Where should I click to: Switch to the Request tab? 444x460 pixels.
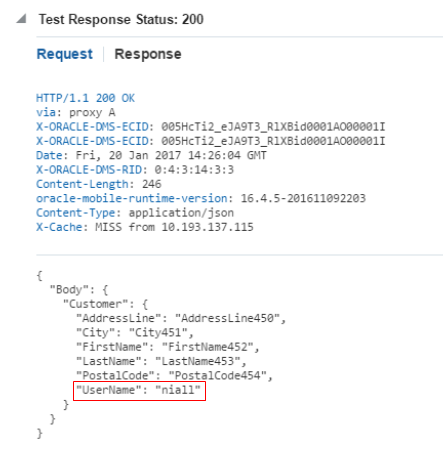65,54
